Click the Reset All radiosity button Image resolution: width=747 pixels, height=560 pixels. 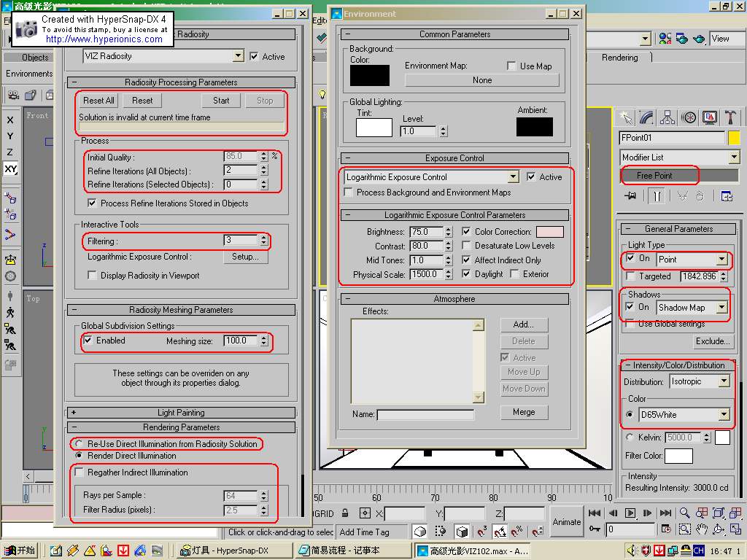point(98,101)
